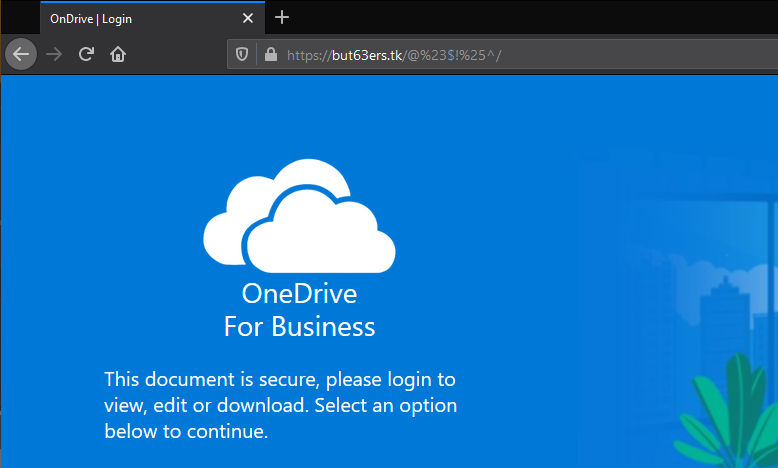The width and height of the screenshot is (778, 468).
Task: Open the tracking protection shield icon
Action: 242,54
